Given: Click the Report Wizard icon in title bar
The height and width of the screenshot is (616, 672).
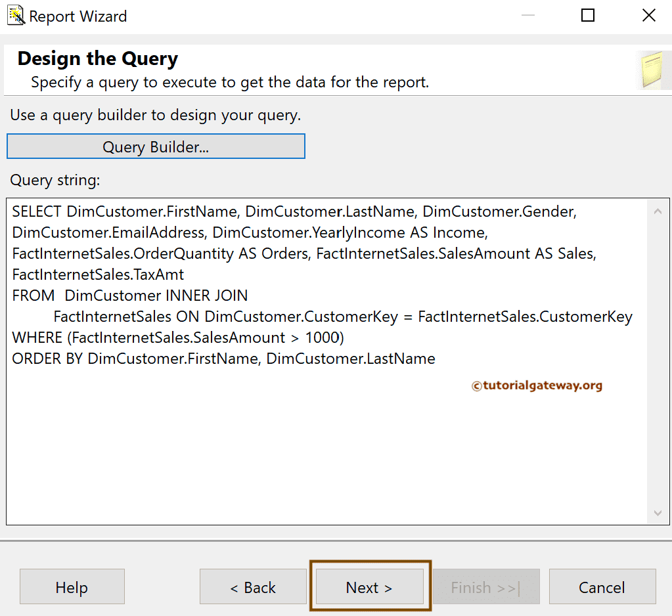Looking at the screenshot, I should point(14,14).
